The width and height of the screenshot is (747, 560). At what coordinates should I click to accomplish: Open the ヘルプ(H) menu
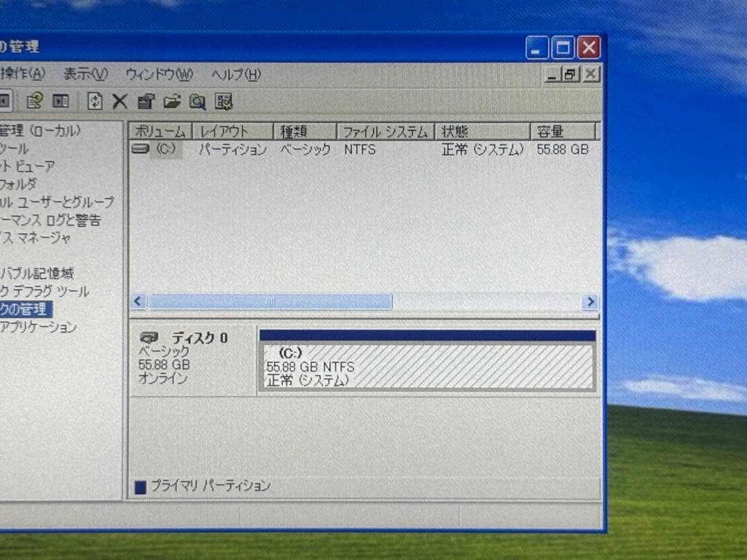coord(236,74)
